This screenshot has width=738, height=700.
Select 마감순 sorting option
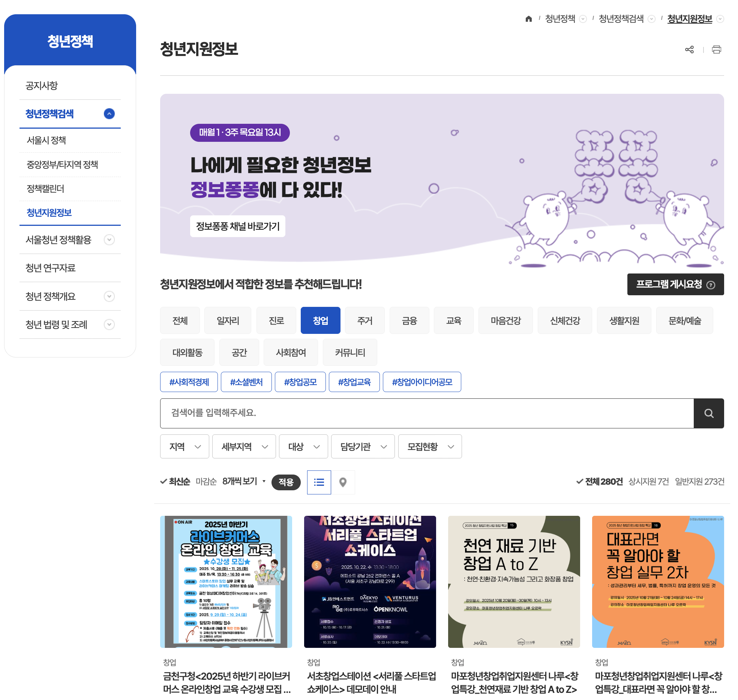pyautogui.click(x=206, y=481)
